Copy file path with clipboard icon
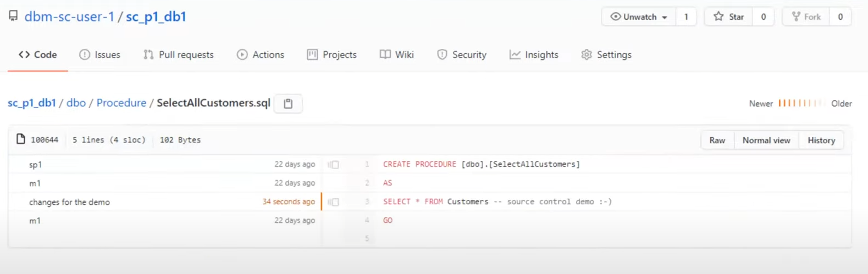Image resolution: width=868 pixels, height=274 pixels. coord(288,103)
